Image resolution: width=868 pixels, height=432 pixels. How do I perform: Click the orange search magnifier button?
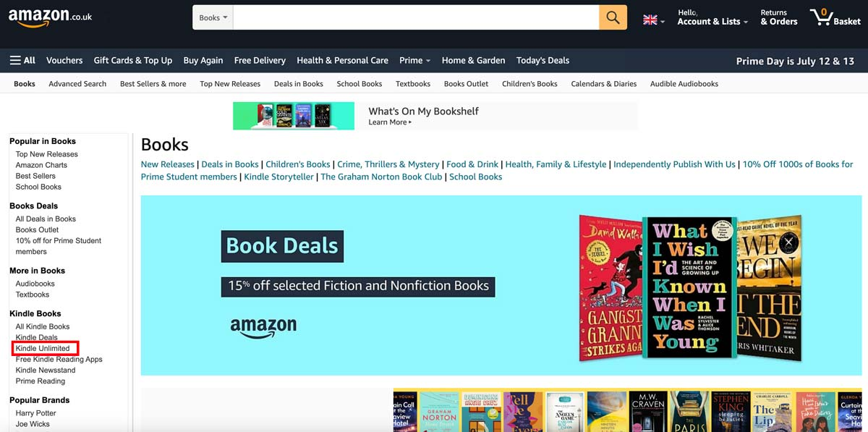(613, 17)
